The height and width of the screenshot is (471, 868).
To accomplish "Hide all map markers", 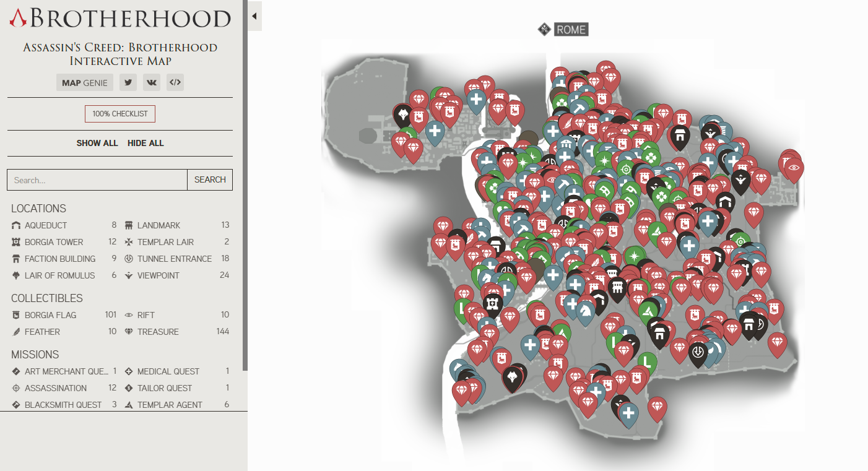I will [145, 143].
